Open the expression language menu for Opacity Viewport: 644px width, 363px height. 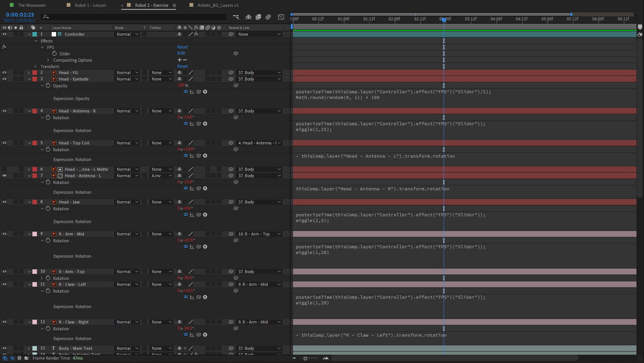click(205, 92)
